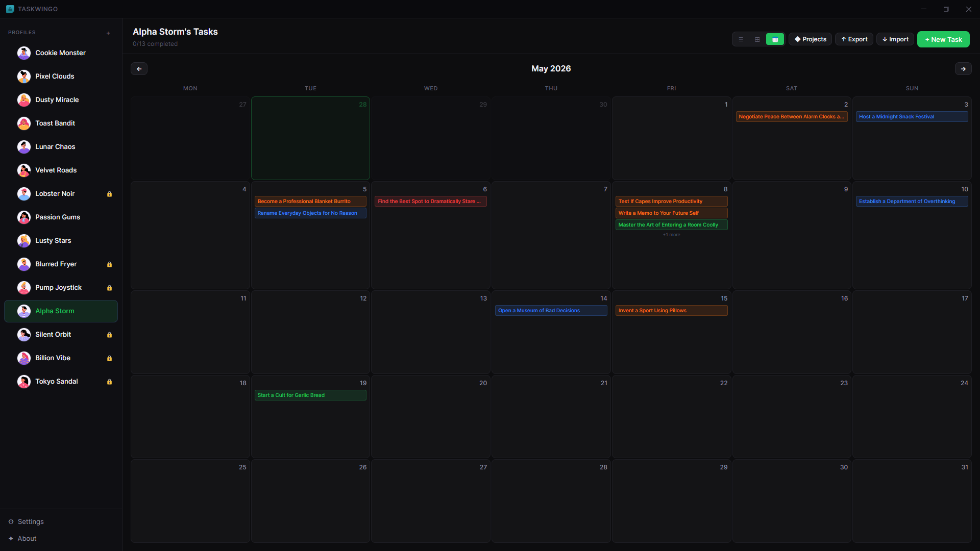Viewport: 980px width, 551px height.
Task: Add a new profile plus icon
Action: tap(108, 33)
